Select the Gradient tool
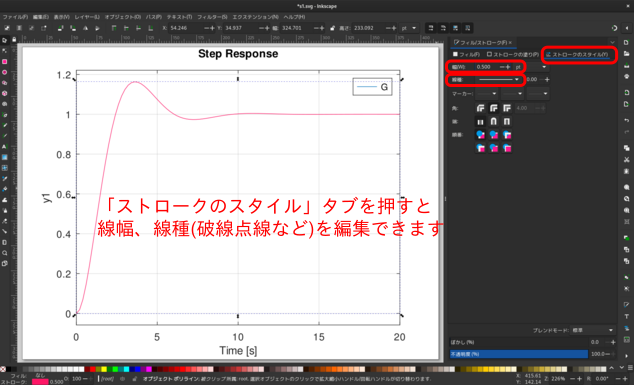The height and width of the screenshot is (385, 634). click(4, 157)
